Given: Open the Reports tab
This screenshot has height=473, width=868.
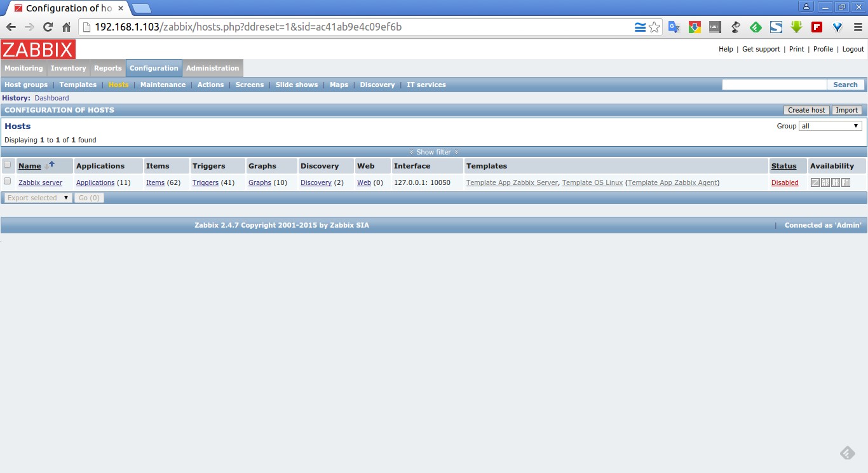Looking at the screenshot, I should pyautogui.click(x=108, y=68).
